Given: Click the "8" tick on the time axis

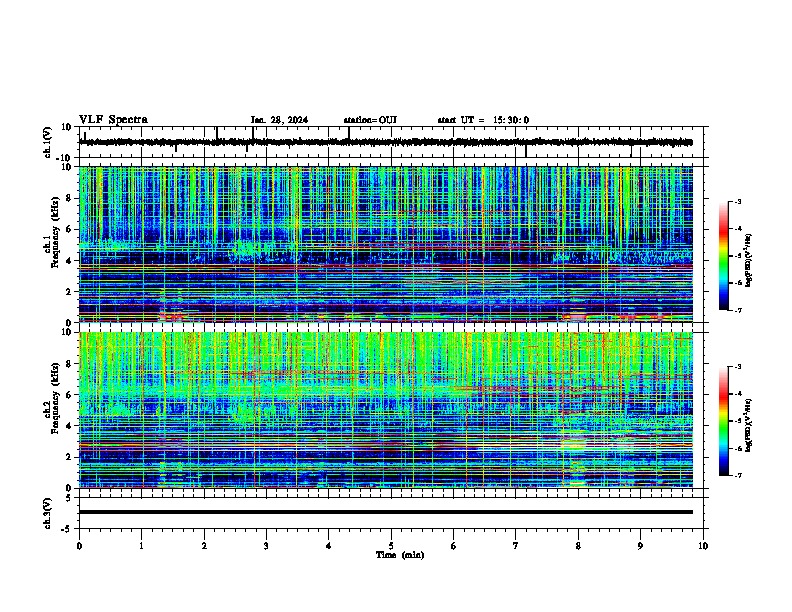Looking at the screenshot, I should pos(578,546).
